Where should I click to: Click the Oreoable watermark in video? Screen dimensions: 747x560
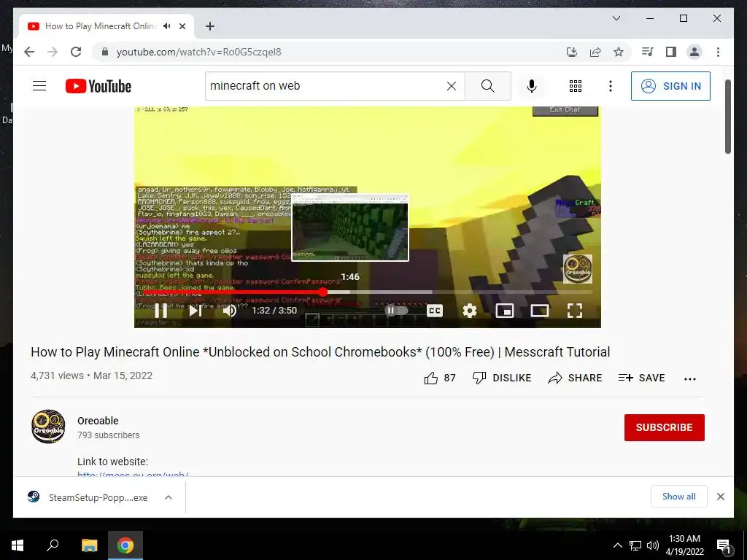pyautogui.click(x=578, y=268)
